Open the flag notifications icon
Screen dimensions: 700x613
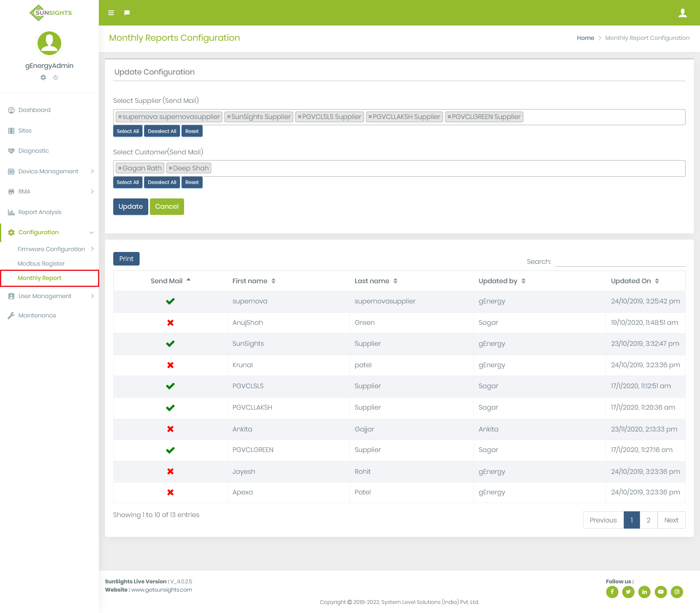coord(127,13)
